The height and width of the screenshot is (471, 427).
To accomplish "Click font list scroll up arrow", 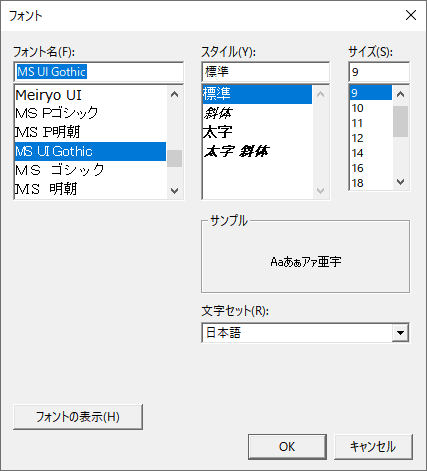I will pos(174,94).
